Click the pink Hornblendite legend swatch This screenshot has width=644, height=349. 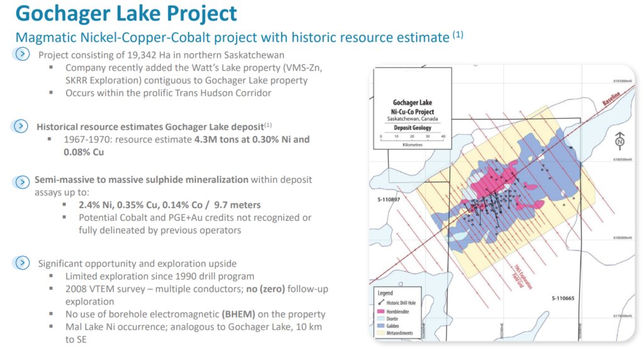coord(380,311)
